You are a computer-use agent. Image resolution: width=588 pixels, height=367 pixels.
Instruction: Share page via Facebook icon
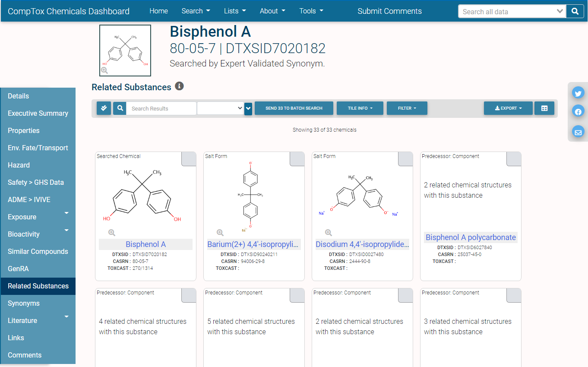(578, 112)
